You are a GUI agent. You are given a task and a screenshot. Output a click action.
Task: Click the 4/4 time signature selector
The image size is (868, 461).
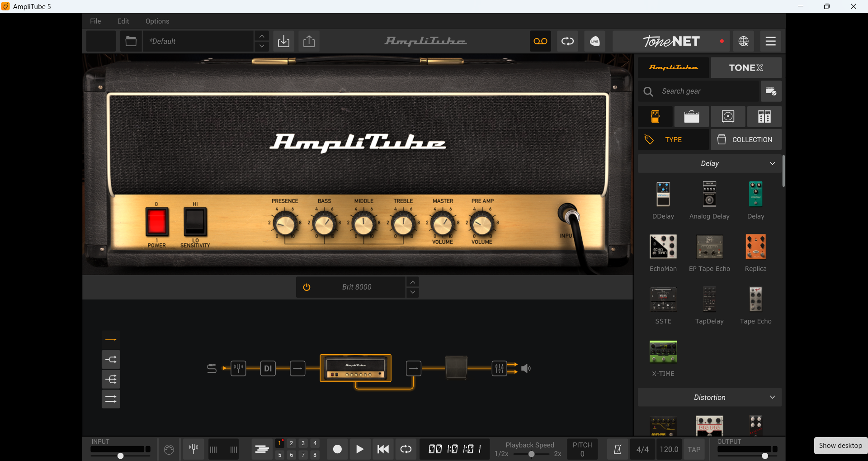642,449
